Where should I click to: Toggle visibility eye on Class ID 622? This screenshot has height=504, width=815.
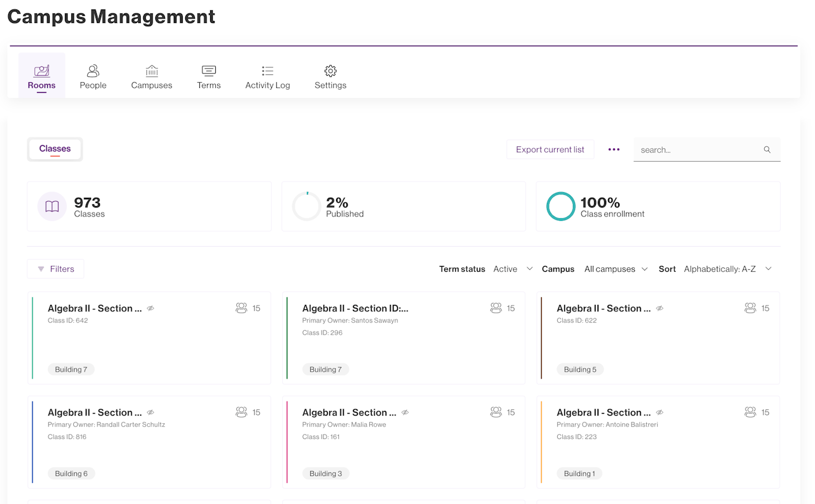(x=660, y=309)
